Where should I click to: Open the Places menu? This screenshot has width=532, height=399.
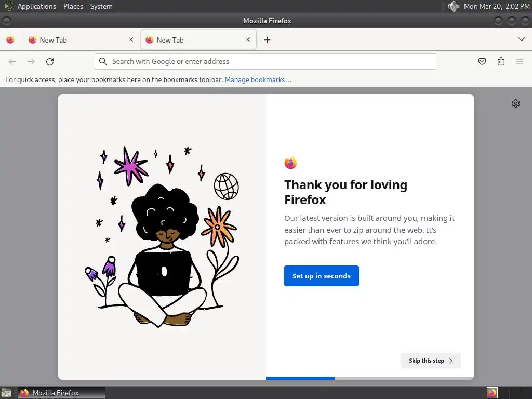(x=73, y=6)
